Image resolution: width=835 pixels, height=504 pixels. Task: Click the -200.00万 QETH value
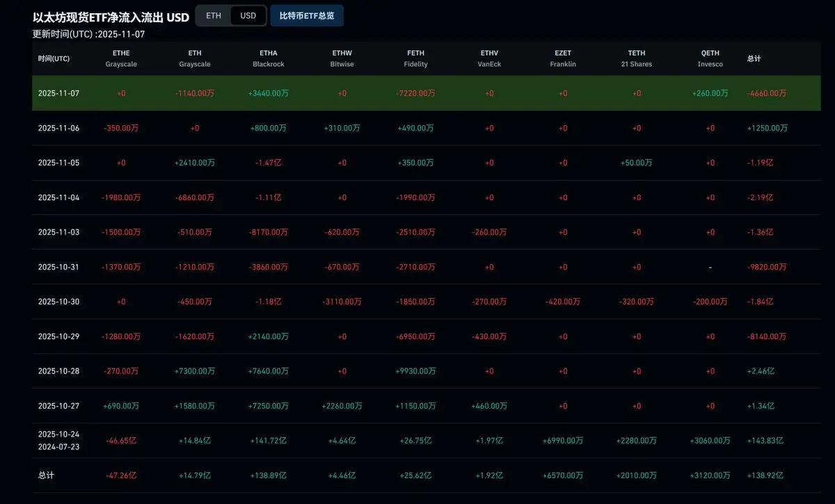click(710, 302)
